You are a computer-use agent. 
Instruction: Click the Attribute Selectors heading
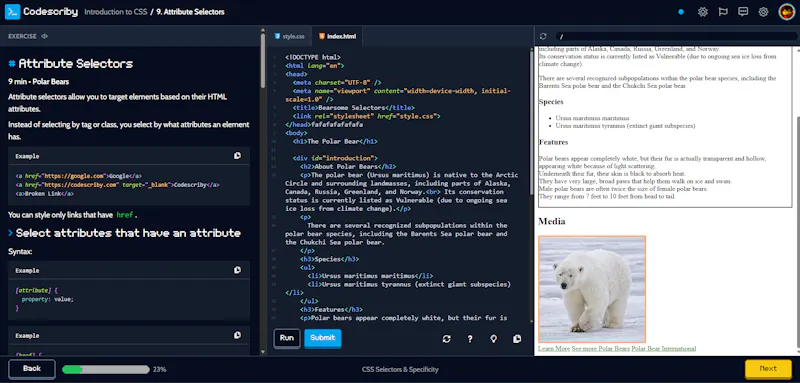pos(76,64)
